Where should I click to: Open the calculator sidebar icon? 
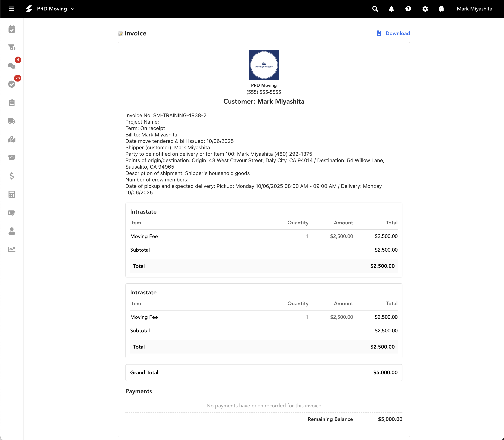12,194
